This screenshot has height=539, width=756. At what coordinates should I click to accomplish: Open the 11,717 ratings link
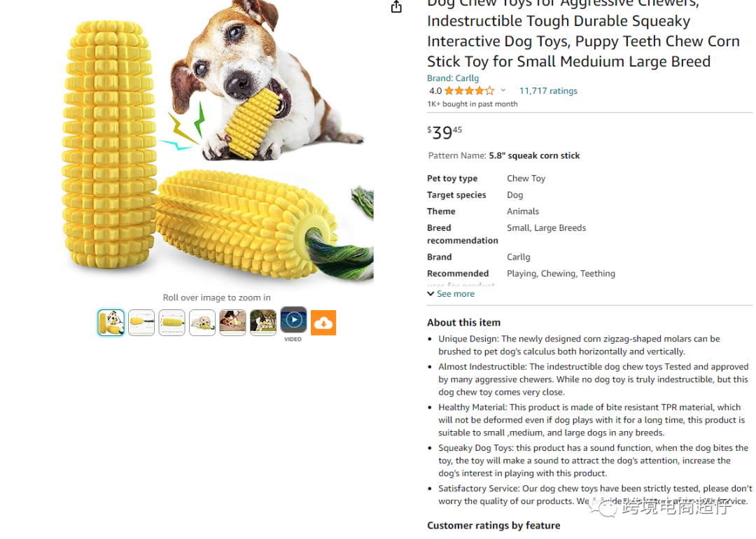tap(548, 90)
